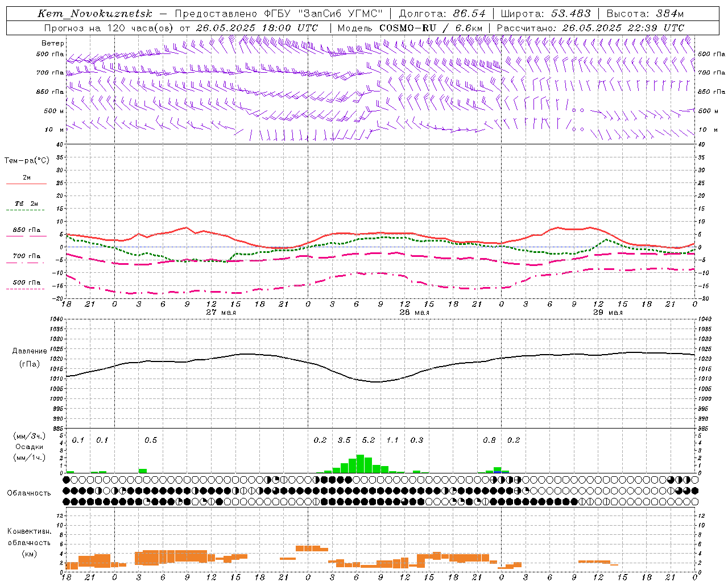Click 'Предоставлено ФГБУ "ЗапСиб УГМС"' provider text

point(279,14)
